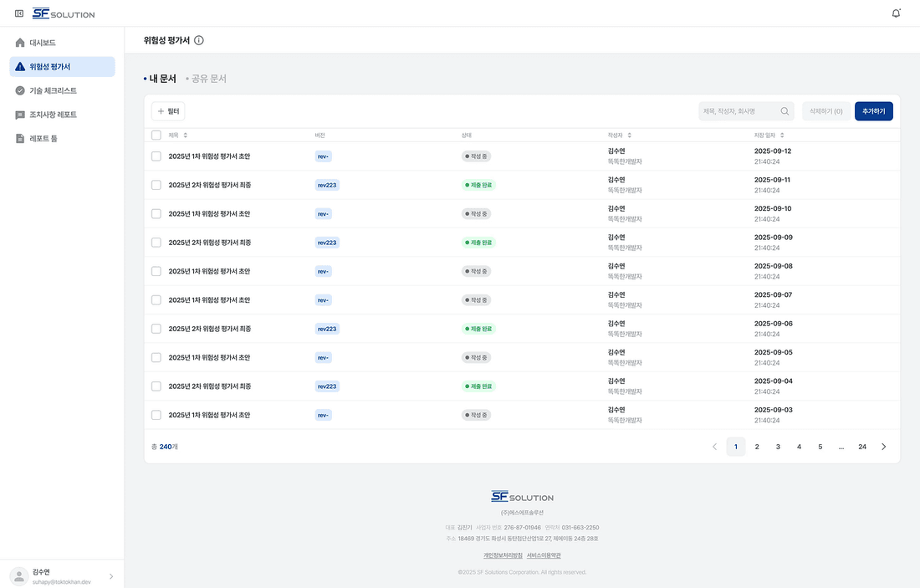
Task: Sort by 저장 일자 column sort arrows
Action: click(782, 135)
